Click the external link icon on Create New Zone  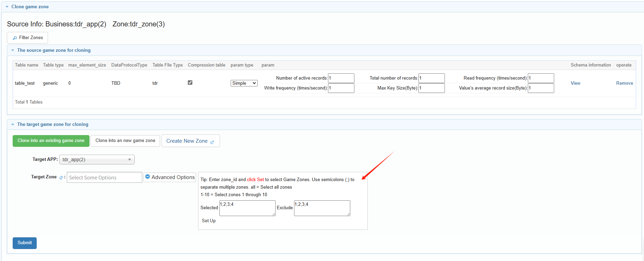(x=212, y=142)
